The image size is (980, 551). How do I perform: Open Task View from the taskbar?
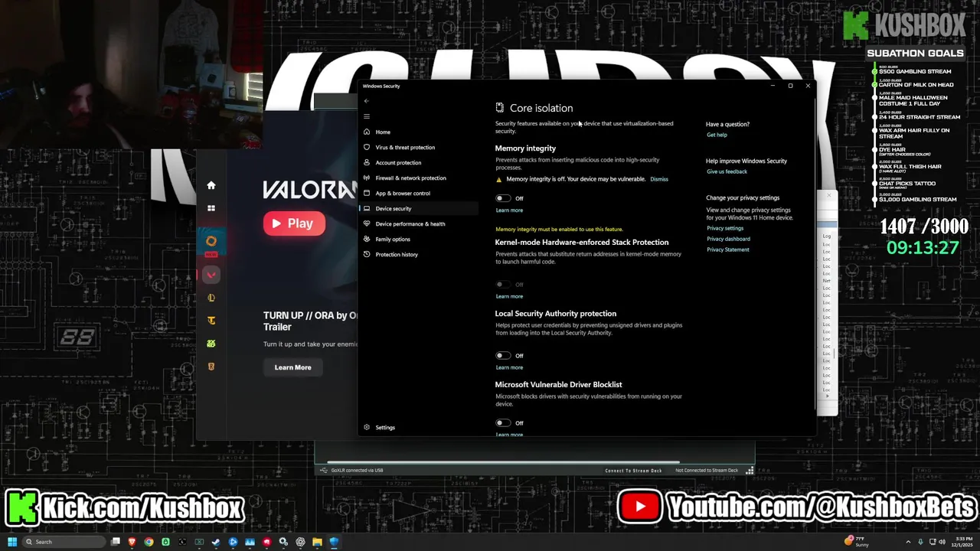coord(116,542)
